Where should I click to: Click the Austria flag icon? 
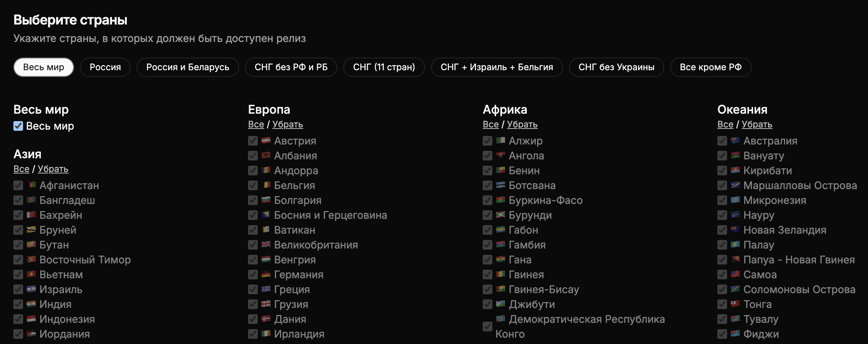coord(266,140)
